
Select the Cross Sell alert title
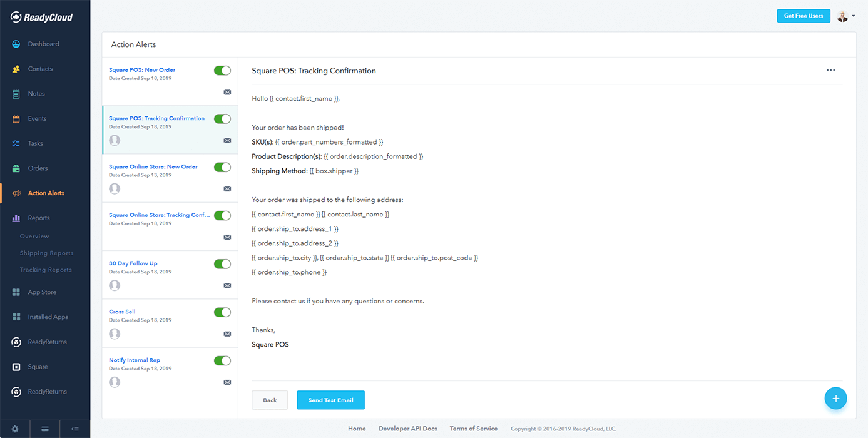[122, 312]
